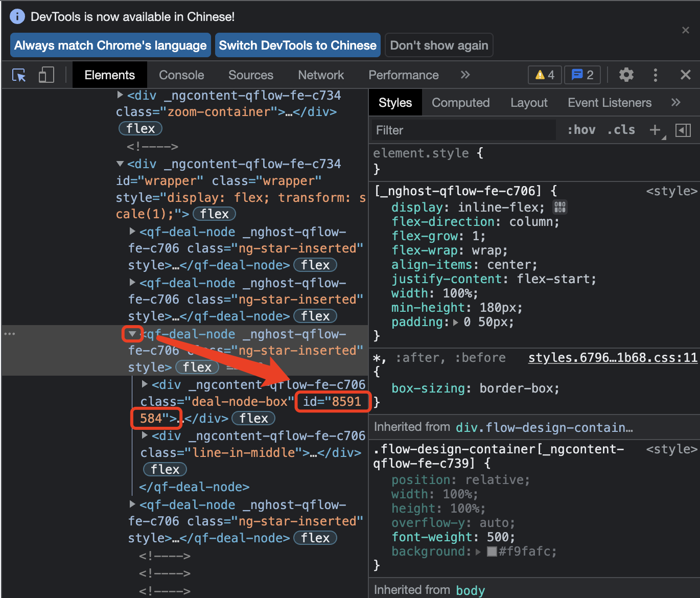Expand the zoom-container div node

[x=120, y=95]
